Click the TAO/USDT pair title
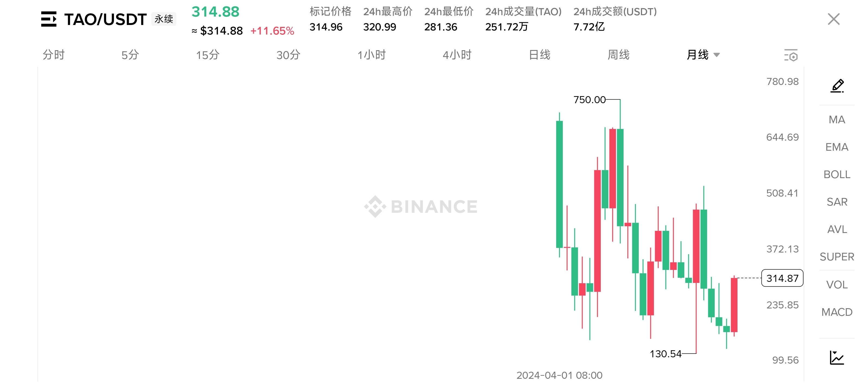Image resolution: width=868 pixels, height=391 pixels. point(105,19)
